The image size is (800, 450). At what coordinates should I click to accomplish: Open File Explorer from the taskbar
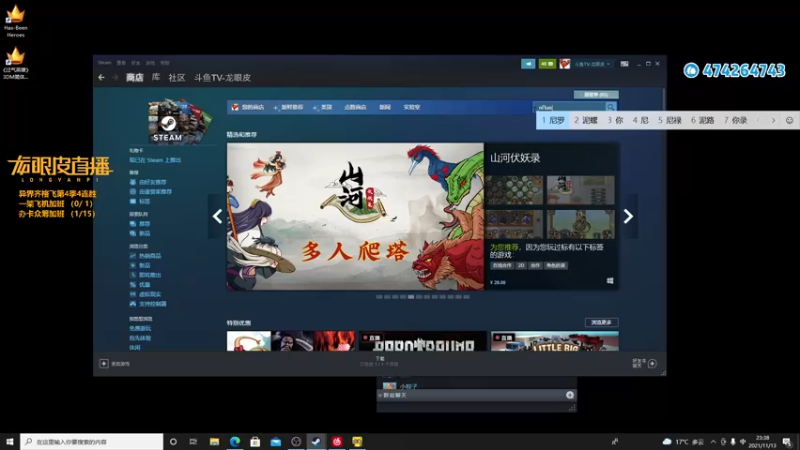click(x=214, y=441)
